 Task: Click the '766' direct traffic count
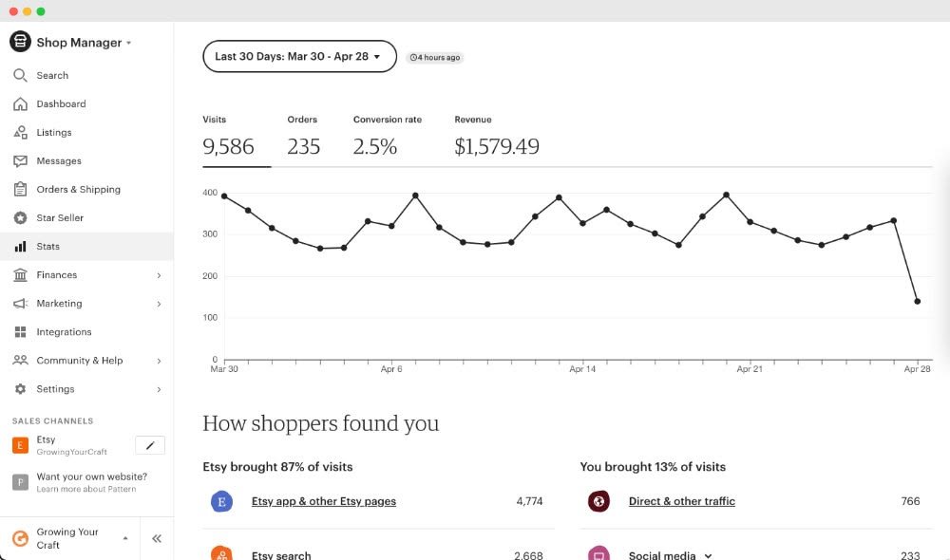click(911, 501)
